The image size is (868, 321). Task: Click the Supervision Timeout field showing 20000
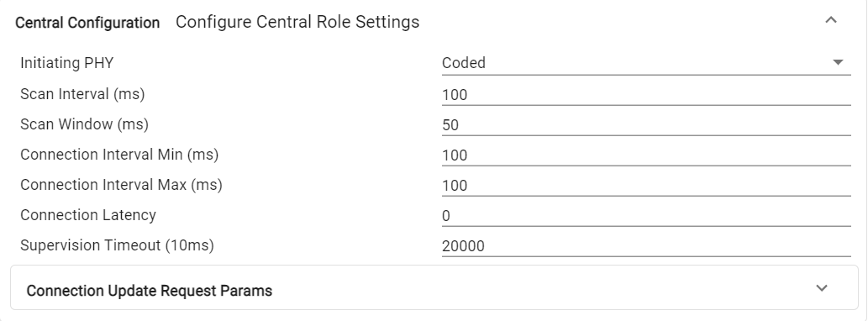coord(646,247)
